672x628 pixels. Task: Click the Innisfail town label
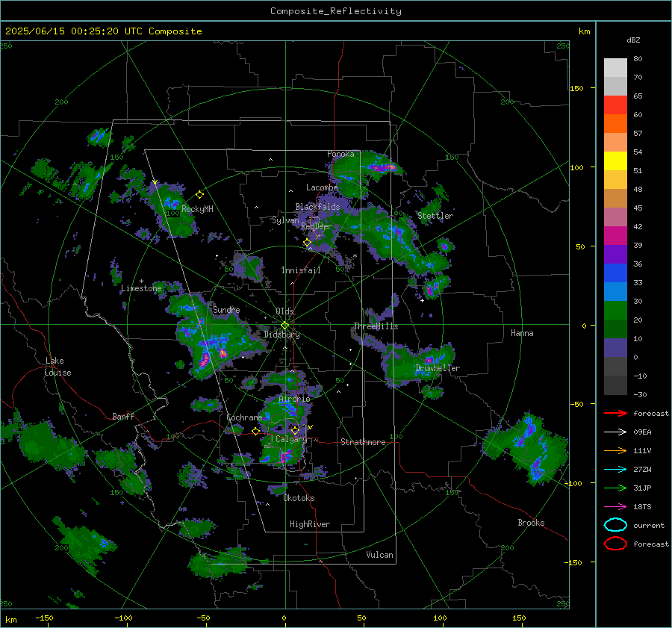(301, 270)
